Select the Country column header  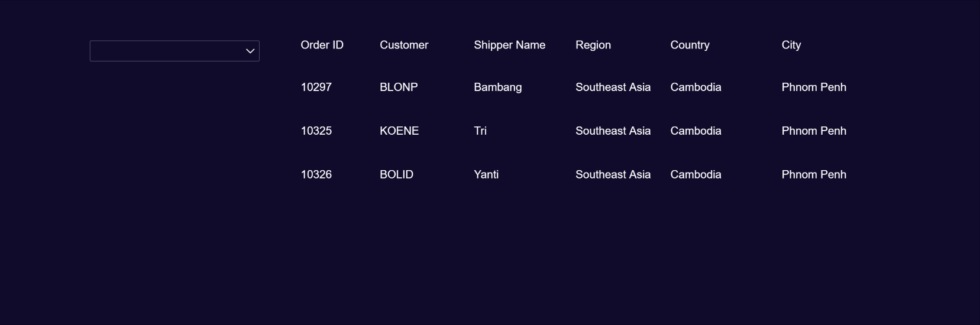690,45
